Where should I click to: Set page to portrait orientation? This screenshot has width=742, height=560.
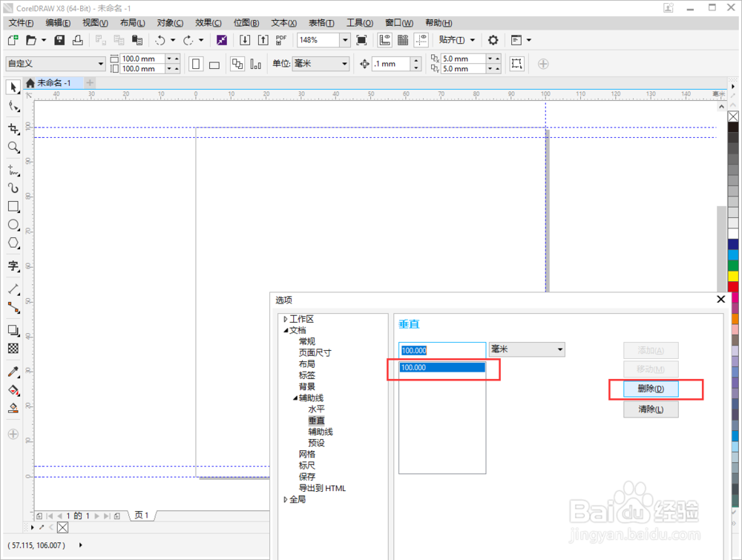tap(196, 64)
